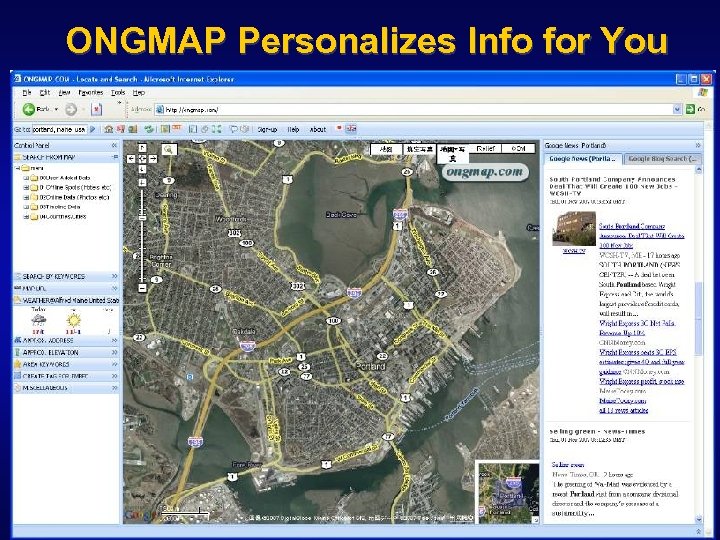Click the Home house icon in ONGMAP toolbar
Image resolution: width=720 pixels, height=540 pixels.
[109, 129]
